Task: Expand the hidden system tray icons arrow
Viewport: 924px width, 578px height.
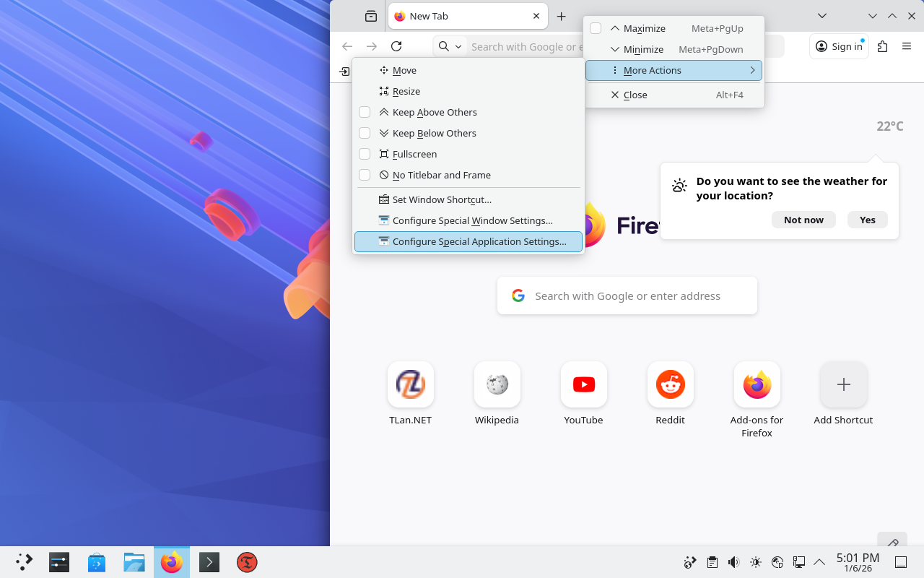Action: [819, 562]
